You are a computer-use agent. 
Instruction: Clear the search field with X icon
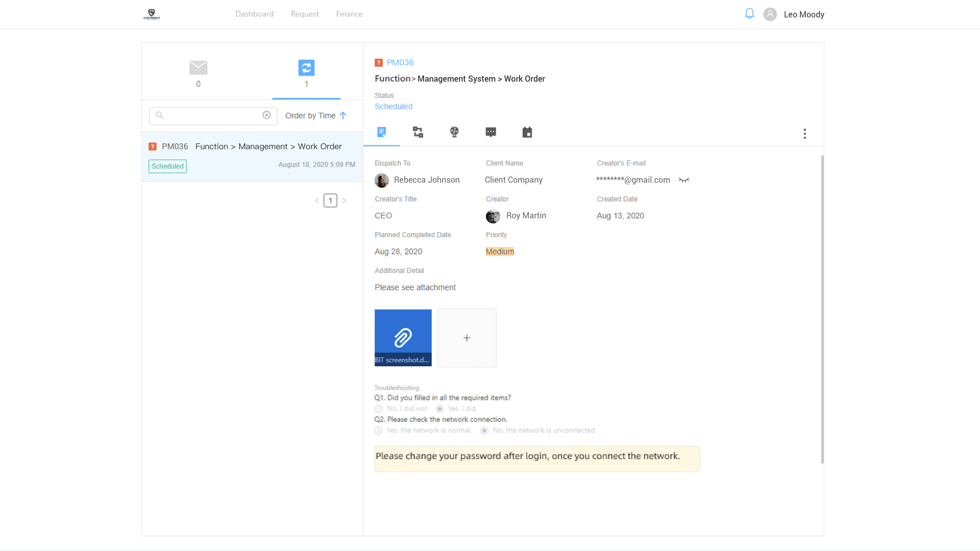pos(266,115)
